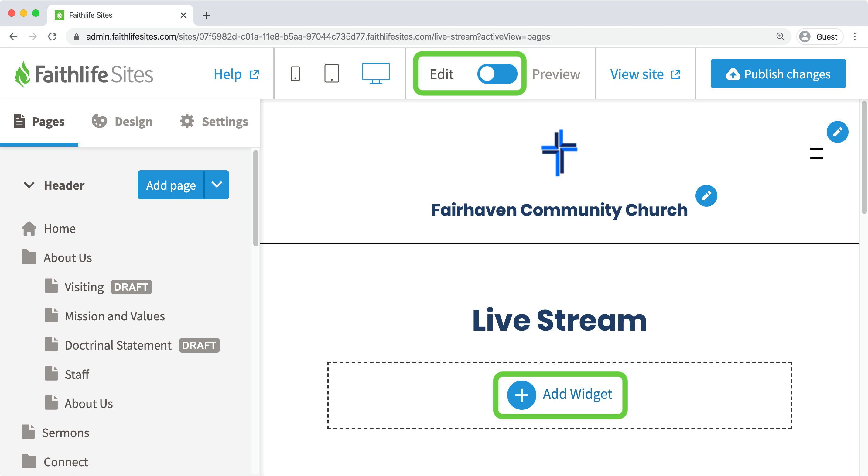Collapse the Header section chevron
Image resolution: width=868 pixels, height=476 pixels.
29,185
